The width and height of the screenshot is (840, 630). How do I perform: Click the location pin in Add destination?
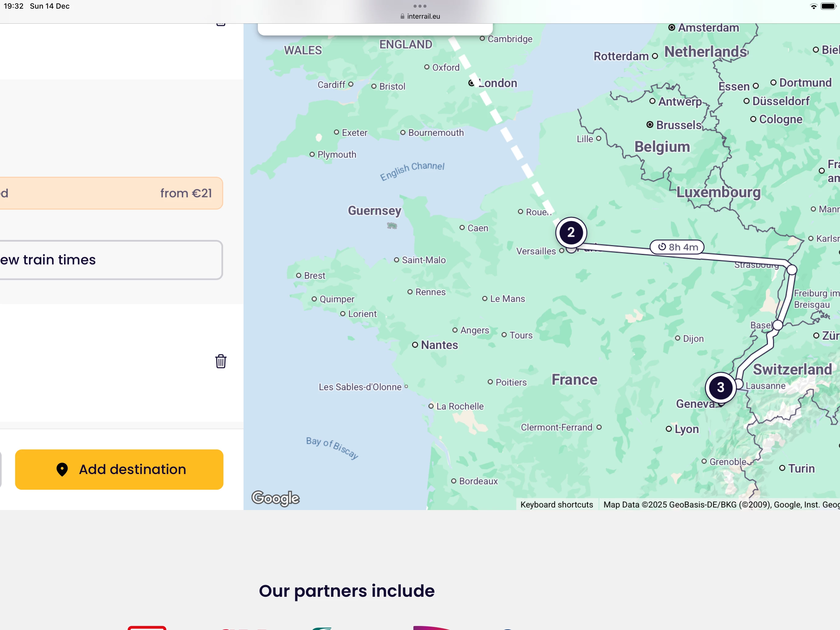point(62,470)
